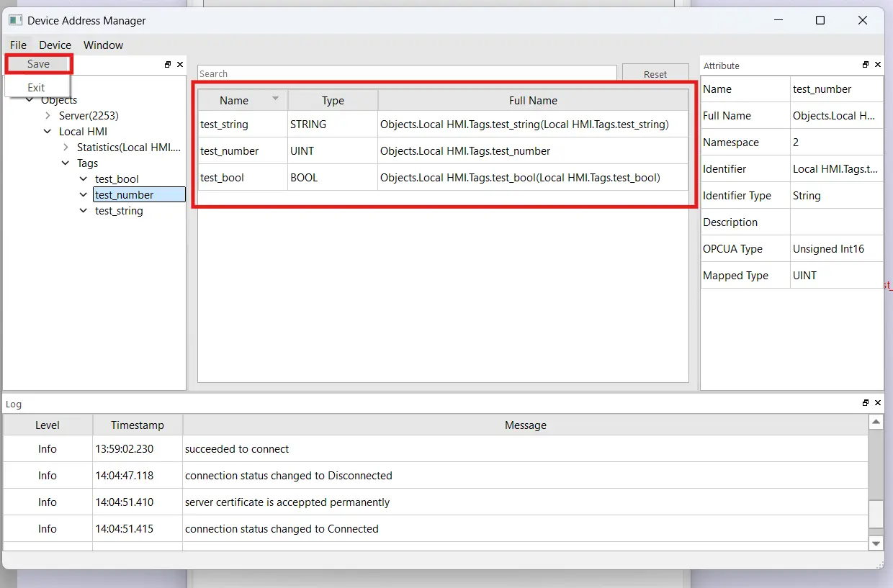893x588 pixels.
Task: Close the Attribute panel with its X icon
Action: click(877, 65)
